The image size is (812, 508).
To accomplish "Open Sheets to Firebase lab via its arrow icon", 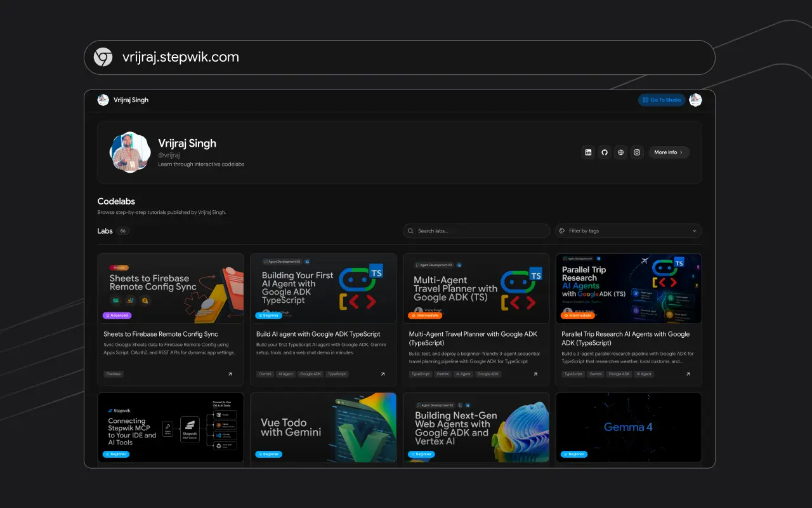I will tap(230, 374).
